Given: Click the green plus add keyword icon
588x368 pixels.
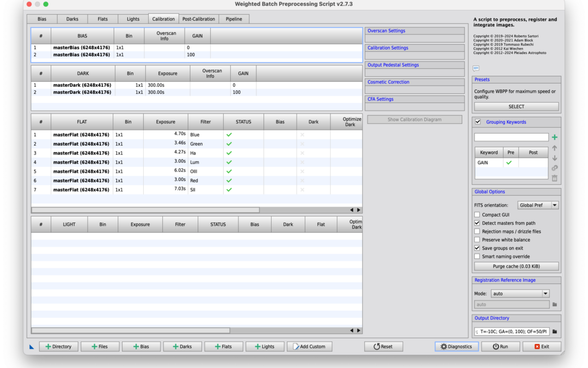Looking at the screenshot, I should tap(554, 137).
